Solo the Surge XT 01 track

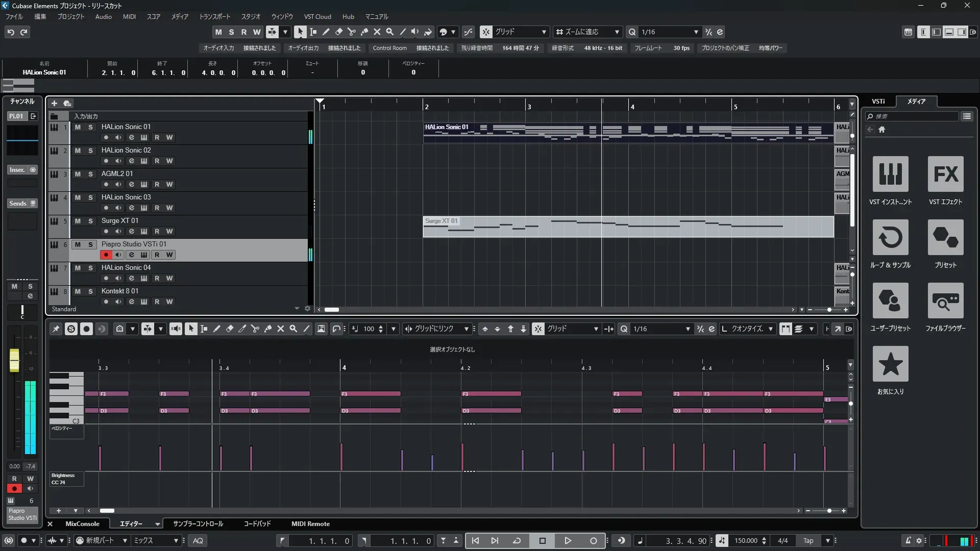[x=90, y=221]
